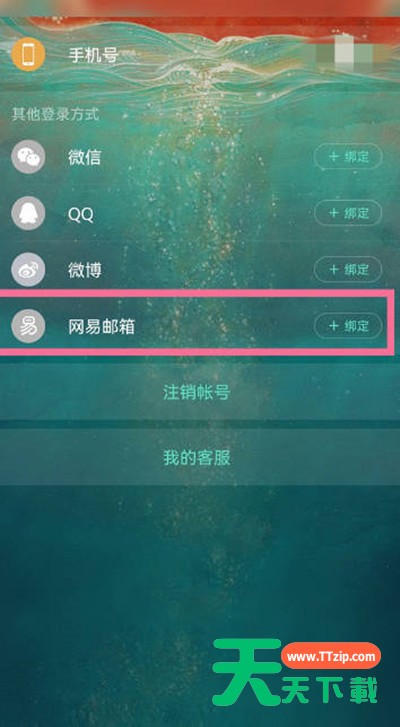The width and height of the screenshot is (400, 727).
Task: Tap the Weibo eye logo icon
Action: 28,269
